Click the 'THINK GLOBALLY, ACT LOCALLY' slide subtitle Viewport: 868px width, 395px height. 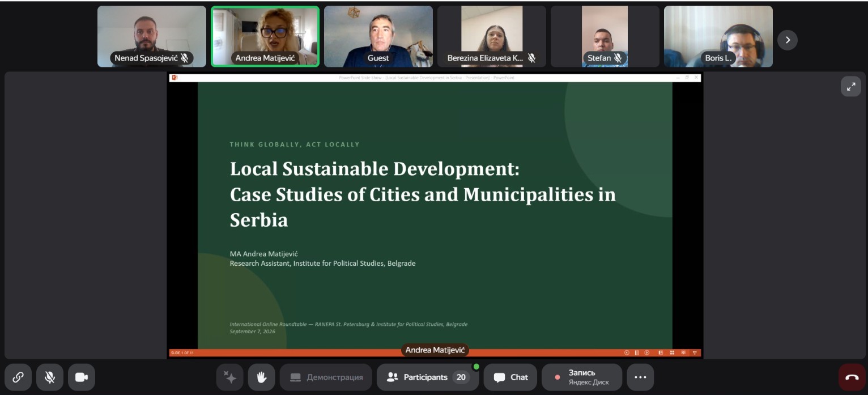click(x=295, y=145)
